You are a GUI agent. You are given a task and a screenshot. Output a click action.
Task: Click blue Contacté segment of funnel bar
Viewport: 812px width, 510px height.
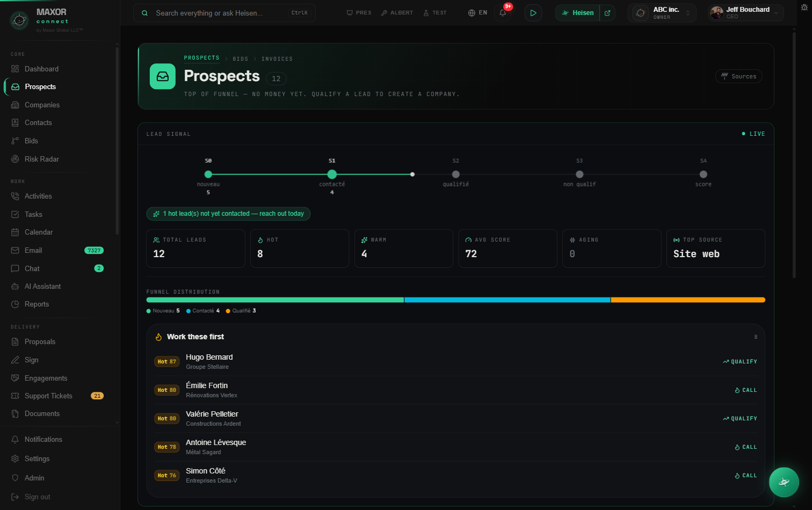(508, 300)
